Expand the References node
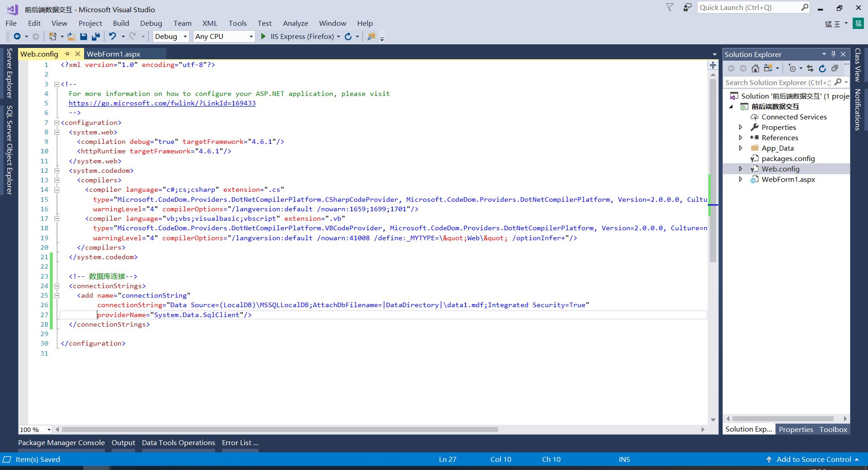Viewport: 868px width, 470px height. coord(741,138)
